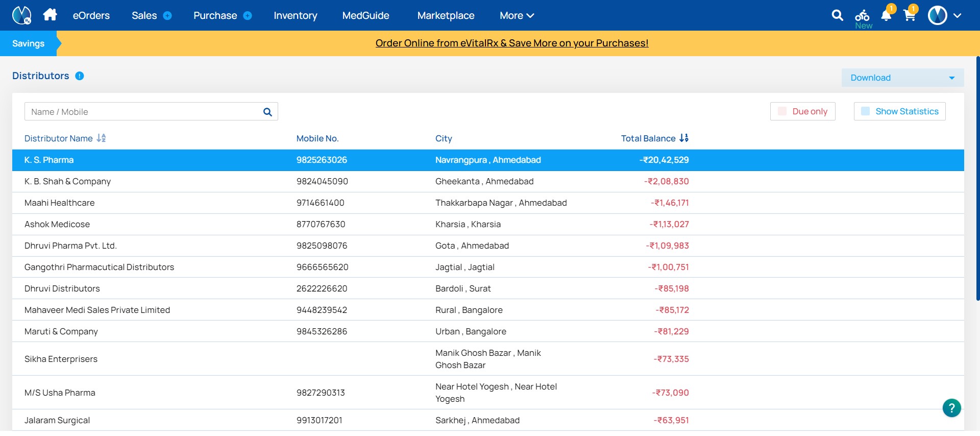Click balance -₹1,13,027
Image resolution: width=980 pixels, height=436 pixels.
click(x=669, y=224)
